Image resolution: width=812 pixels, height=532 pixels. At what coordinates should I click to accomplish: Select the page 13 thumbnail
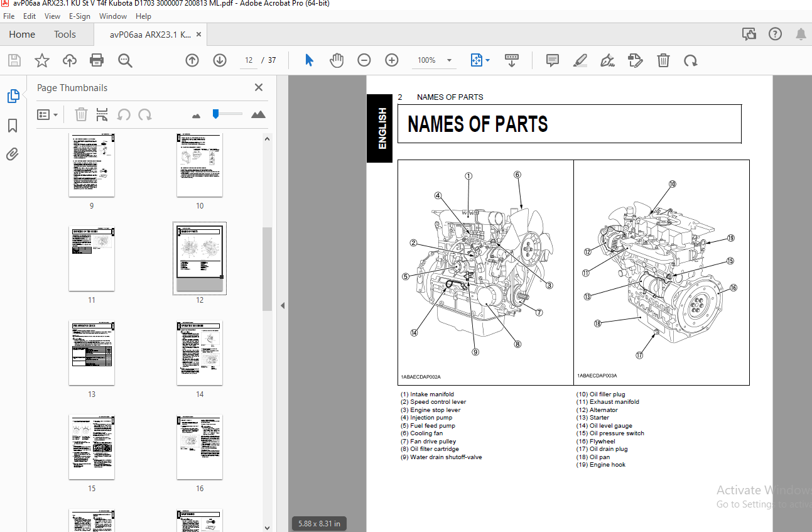click(92, 353)
